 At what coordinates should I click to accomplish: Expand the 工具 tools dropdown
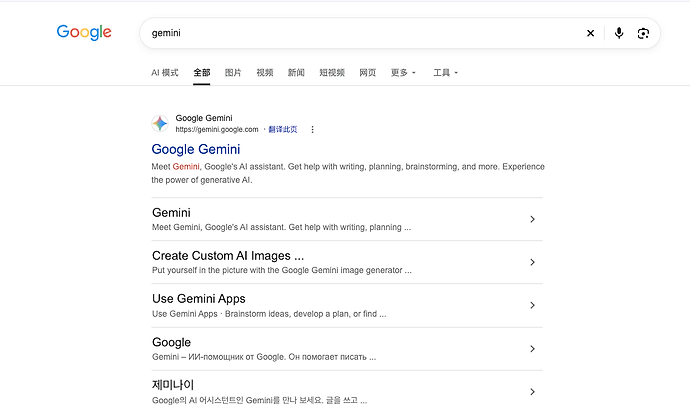pyautogui.click(x=445, y=73)
